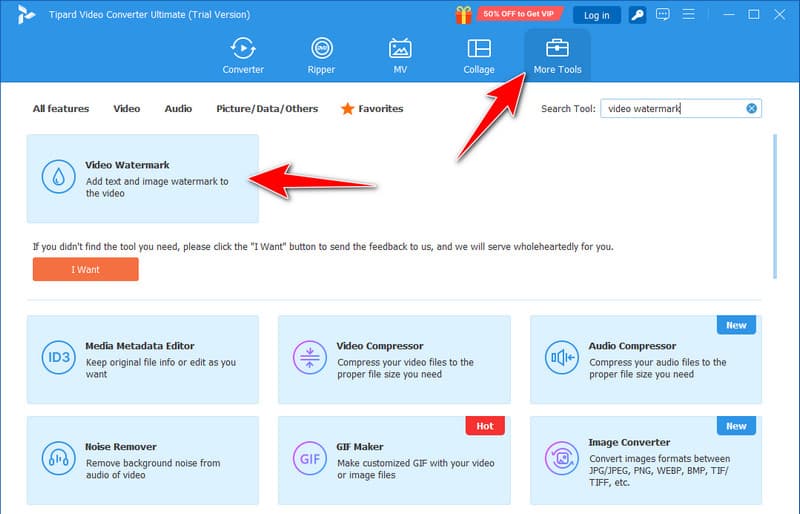Click the Favorites star icon
Screen dimensions: 800x514
click(x=347, y=109)
